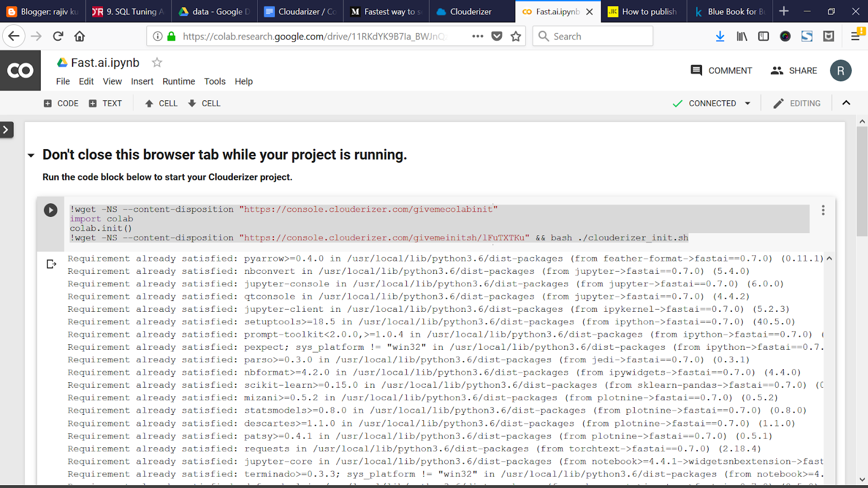Open the Runtime menu

point(178,81)
